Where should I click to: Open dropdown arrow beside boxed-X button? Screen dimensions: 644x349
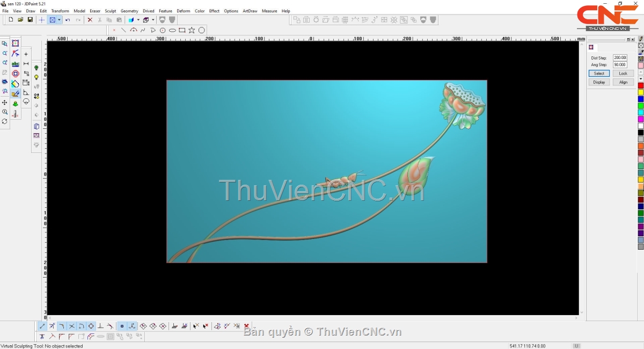pyautogui.click(x=59, y=20)
